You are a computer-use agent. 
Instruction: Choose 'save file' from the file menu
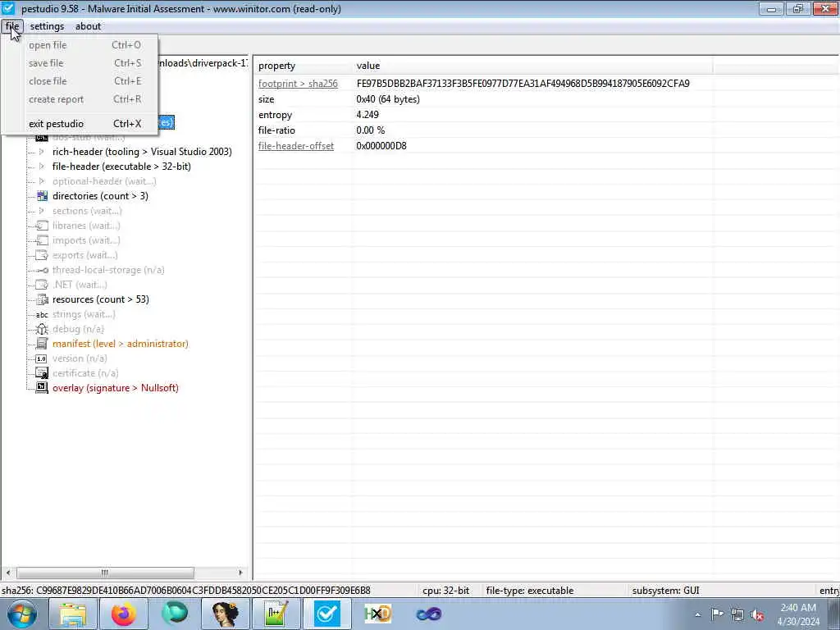[x=80, y=63]
